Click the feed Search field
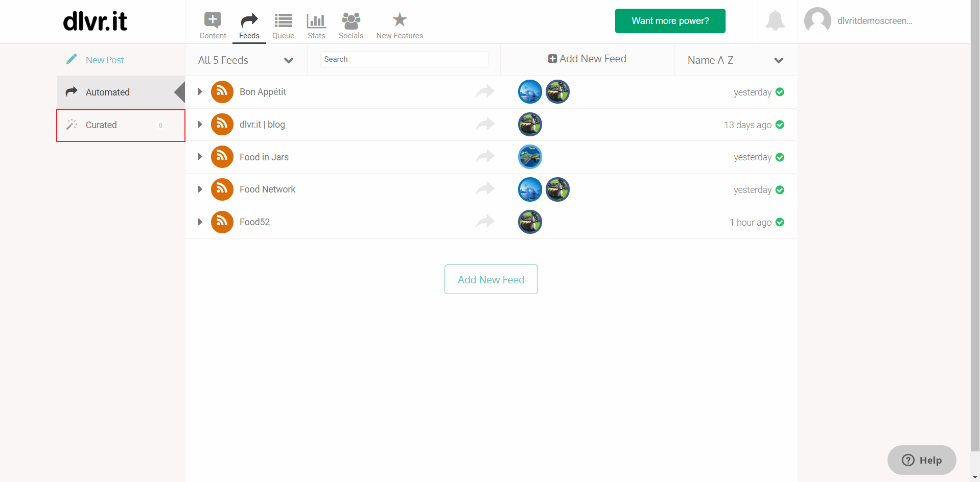 (x=404, y=59)
